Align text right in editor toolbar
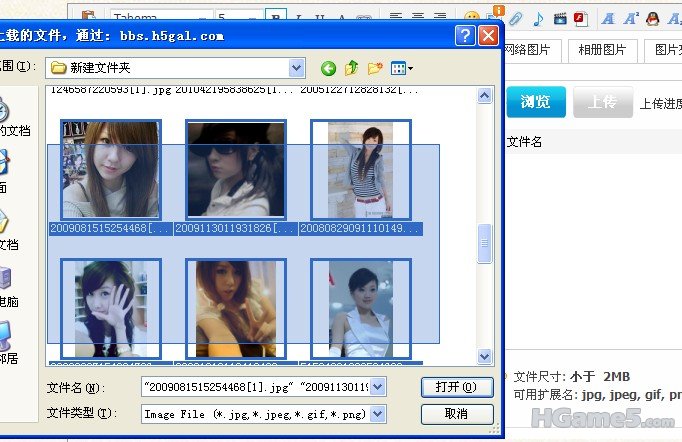Viewport: 682px width, 442px height. (x=440, y=16)
